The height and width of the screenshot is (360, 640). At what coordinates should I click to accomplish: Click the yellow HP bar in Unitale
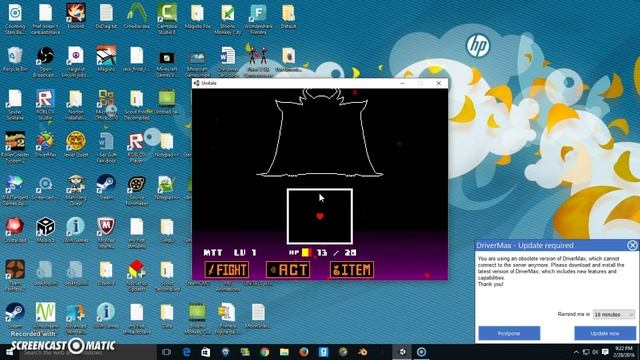pyautogui.click(x=307, y=253)
